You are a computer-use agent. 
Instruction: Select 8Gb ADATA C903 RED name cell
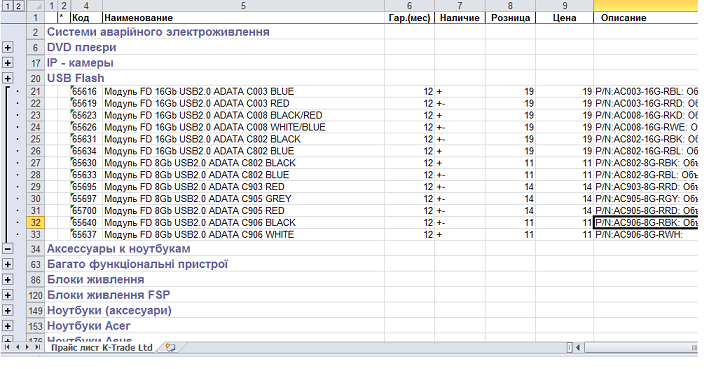[243, 187]
